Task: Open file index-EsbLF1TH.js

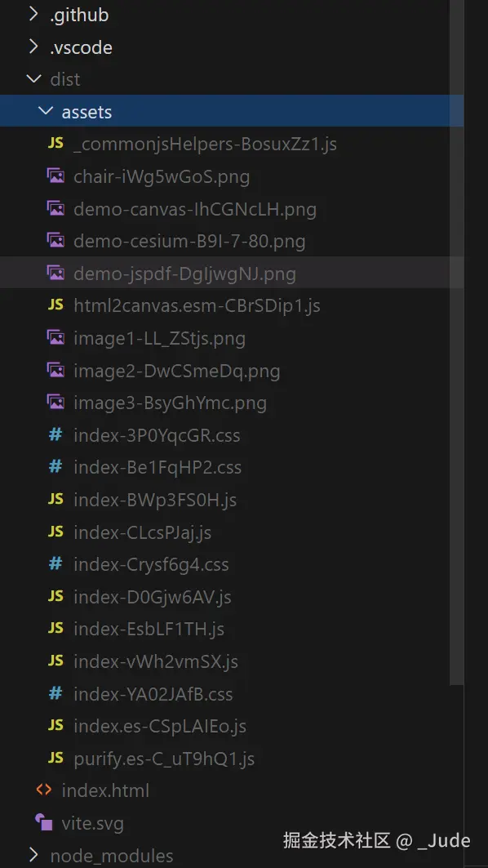Action: [149, 629]
